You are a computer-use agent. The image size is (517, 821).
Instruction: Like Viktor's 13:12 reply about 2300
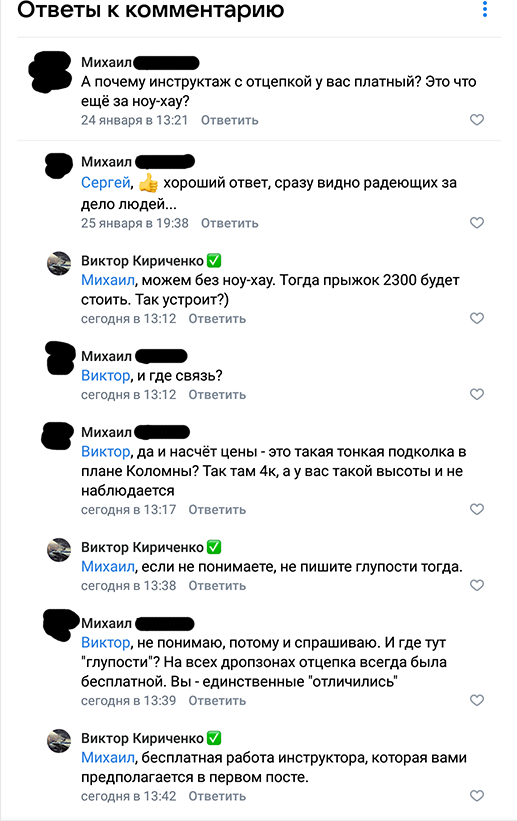pyautogui.click(x=477, y=318)
